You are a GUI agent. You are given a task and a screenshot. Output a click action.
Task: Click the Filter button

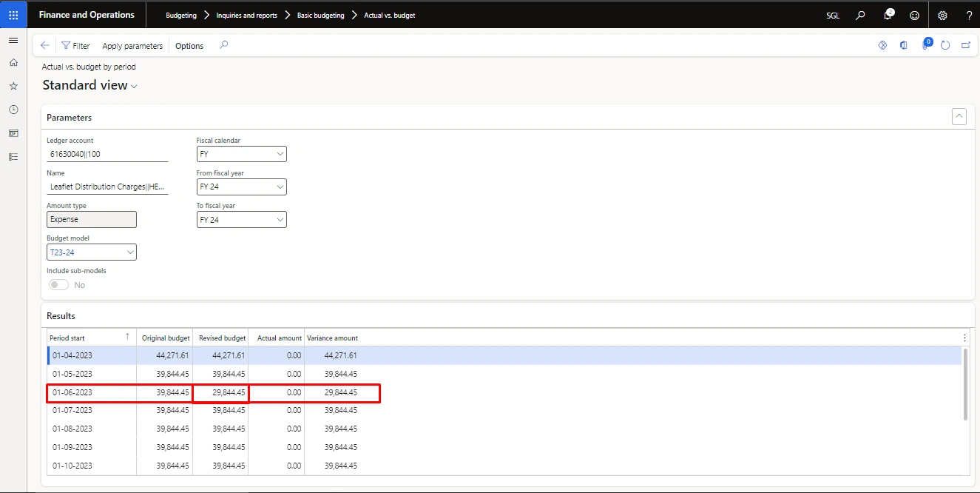(x=75, y=46)
